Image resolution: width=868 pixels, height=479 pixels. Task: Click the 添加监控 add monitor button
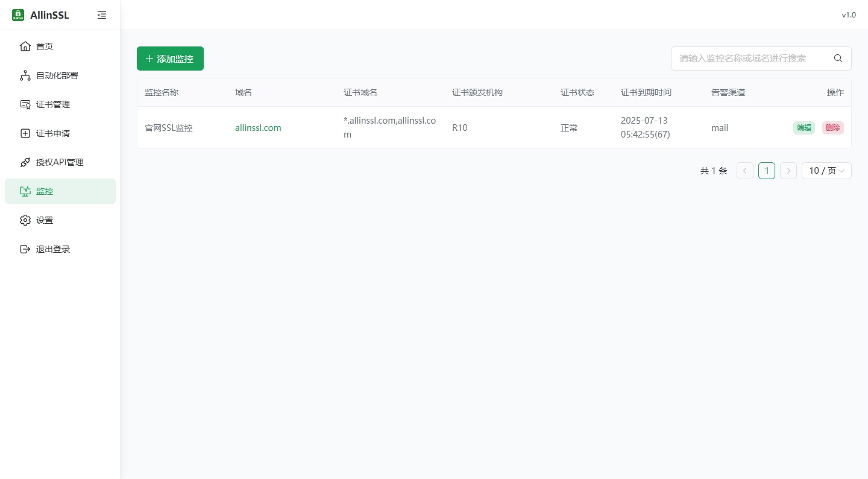tap(170, 59)
